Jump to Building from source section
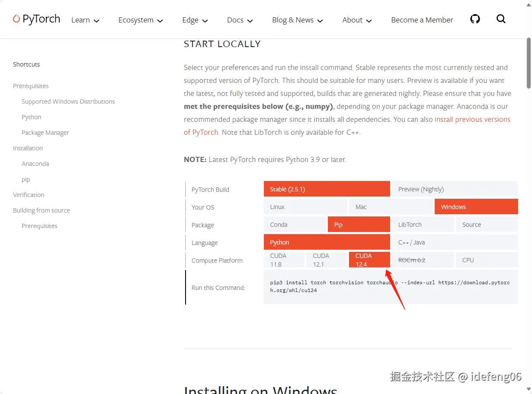 pyautogui.click(x=42, y=210)
